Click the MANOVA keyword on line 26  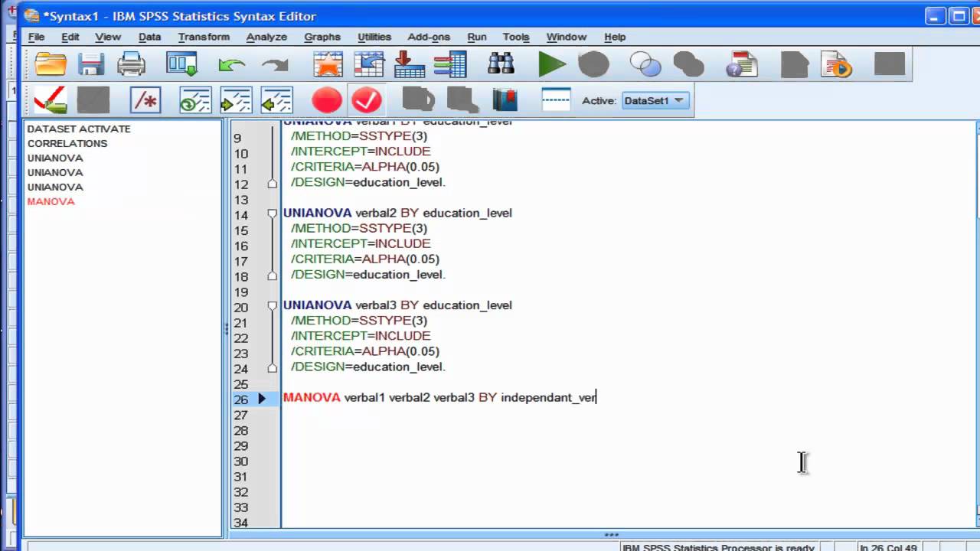[312, 397]
